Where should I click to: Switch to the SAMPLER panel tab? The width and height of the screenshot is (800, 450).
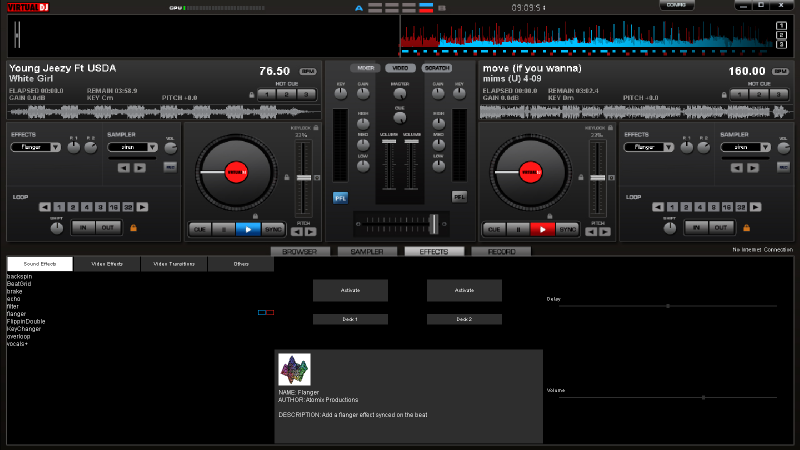tap(367, 252)
